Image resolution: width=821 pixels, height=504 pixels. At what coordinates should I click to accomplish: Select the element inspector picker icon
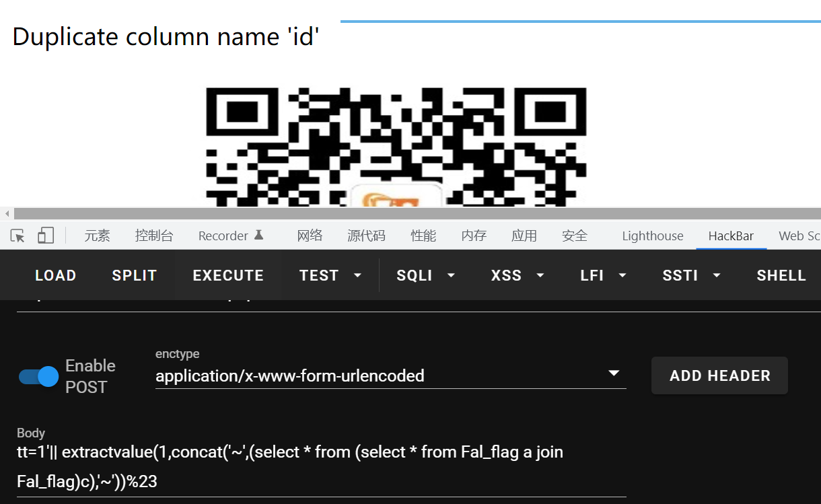(17, 235)
